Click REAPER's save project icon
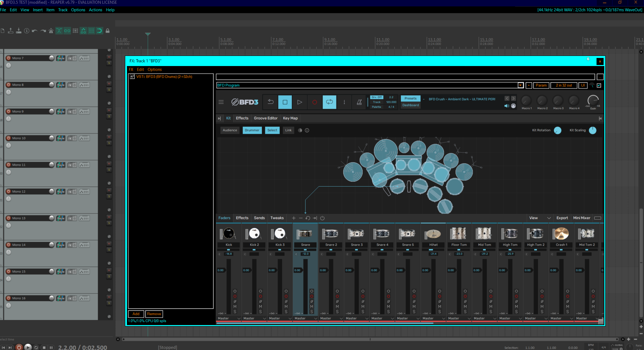The height and width of the screenshot is (350, 644). tap(19, 31)
